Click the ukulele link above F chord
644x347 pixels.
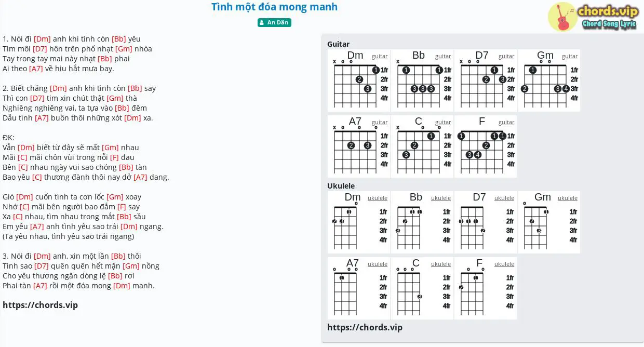504,264
